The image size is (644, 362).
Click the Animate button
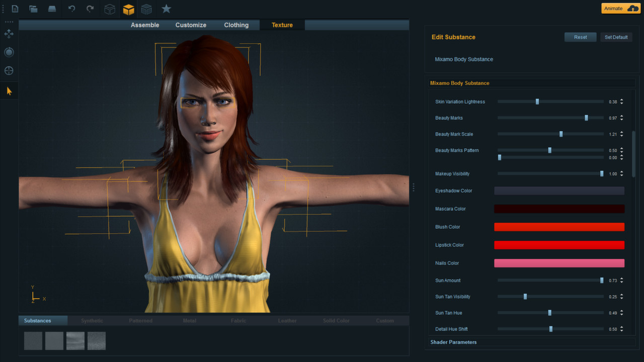(620, 8)
